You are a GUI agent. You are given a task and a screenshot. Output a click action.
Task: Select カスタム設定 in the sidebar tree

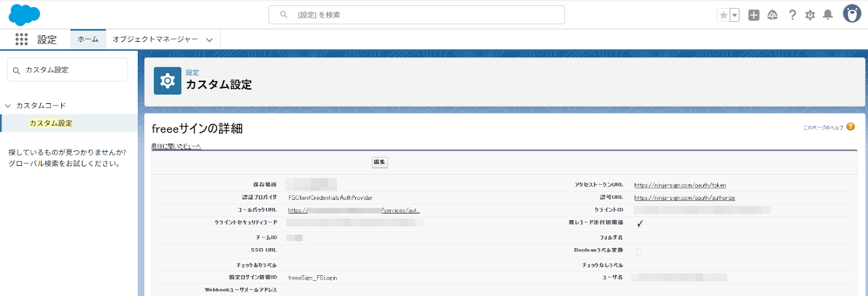51,123
